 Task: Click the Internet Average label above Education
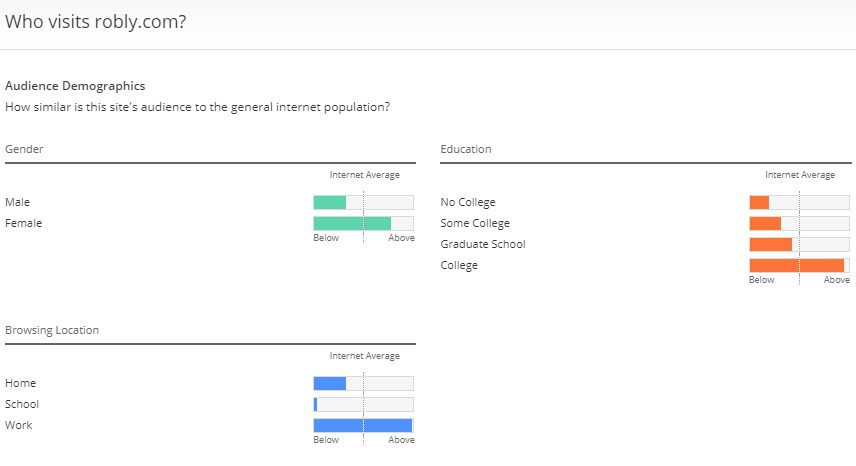point(800,175)
